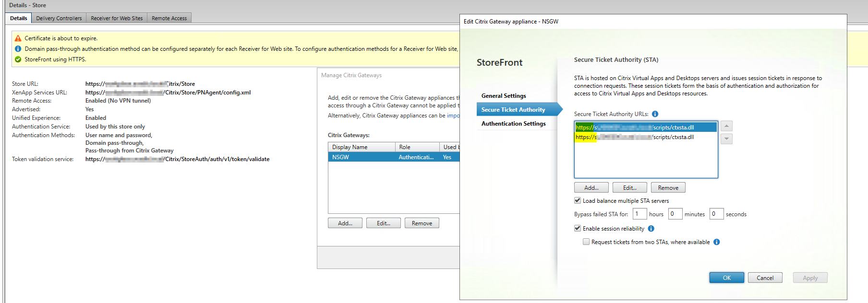Screen dimensions: 868x303
Task: Open the Delivery Controllers tab
Action: click(59, 18)
